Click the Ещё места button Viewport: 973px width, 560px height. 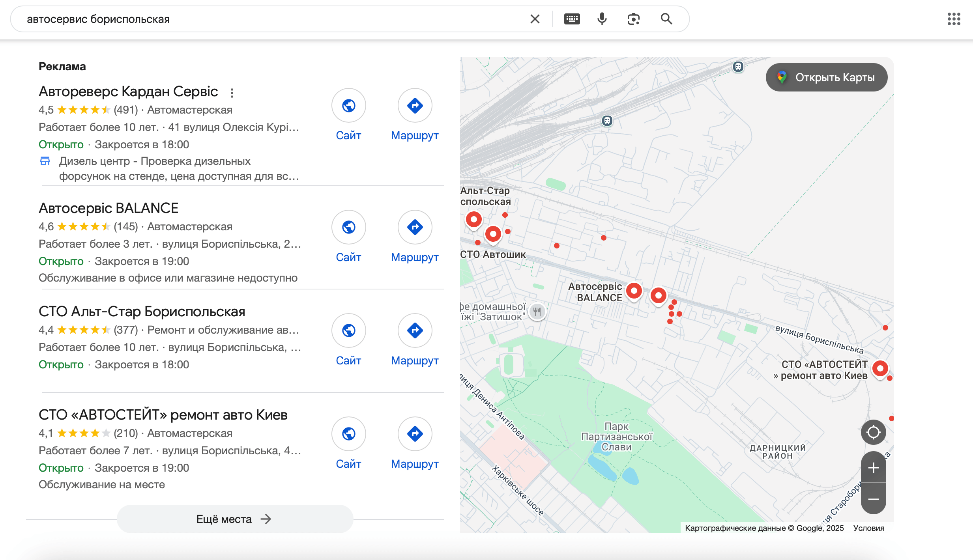(235, 519)
